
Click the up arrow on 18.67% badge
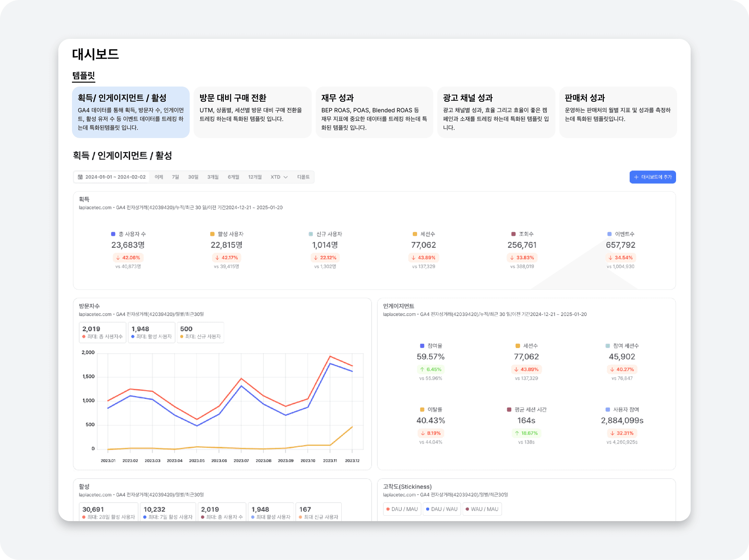[x=517, y=433]
